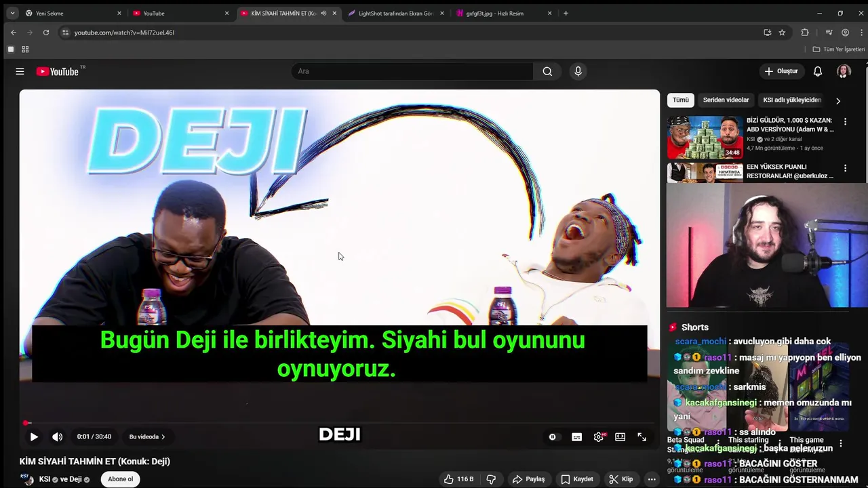
Task: Create a clip with Klip
Action: pos(621,479)
